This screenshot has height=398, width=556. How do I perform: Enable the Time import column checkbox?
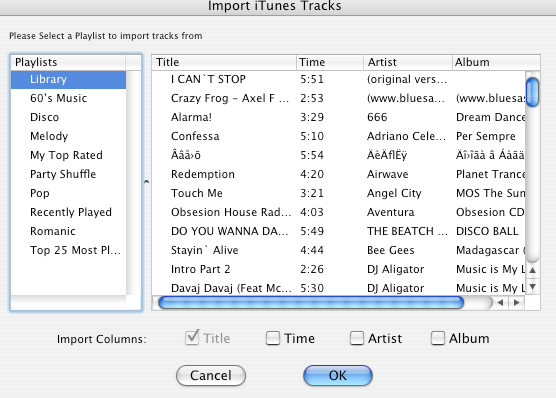(273, 338)
